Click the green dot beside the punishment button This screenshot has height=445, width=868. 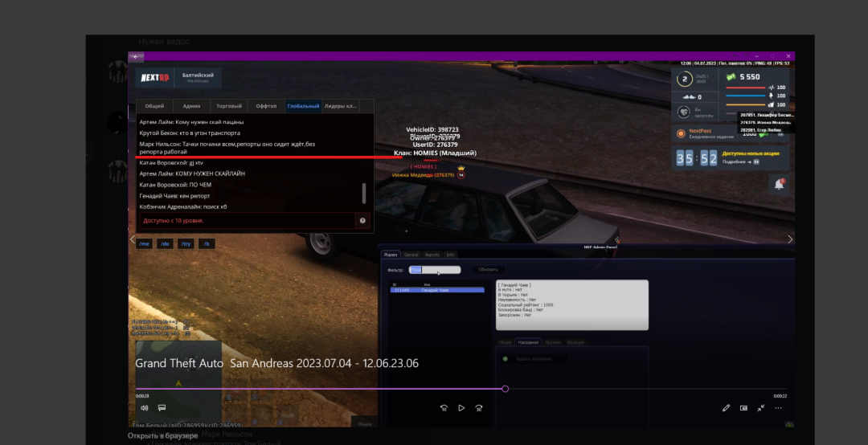tap(505, 359)
